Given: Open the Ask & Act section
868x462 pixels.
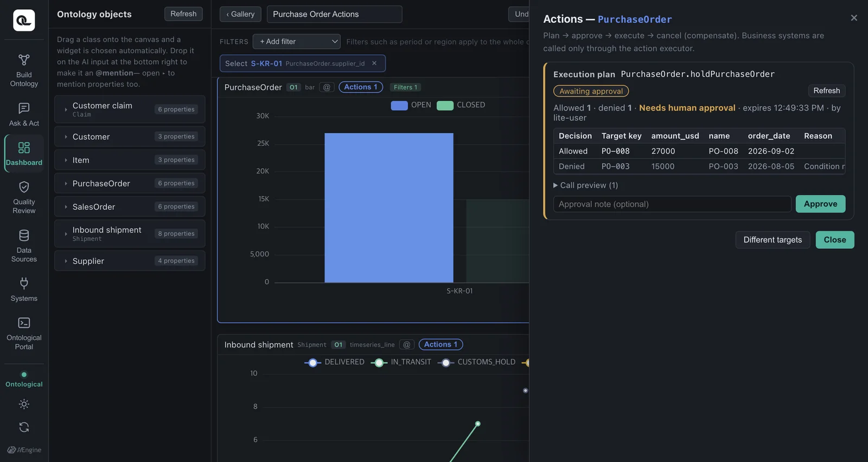Looking at the screenshot, I should click(24, 115).
